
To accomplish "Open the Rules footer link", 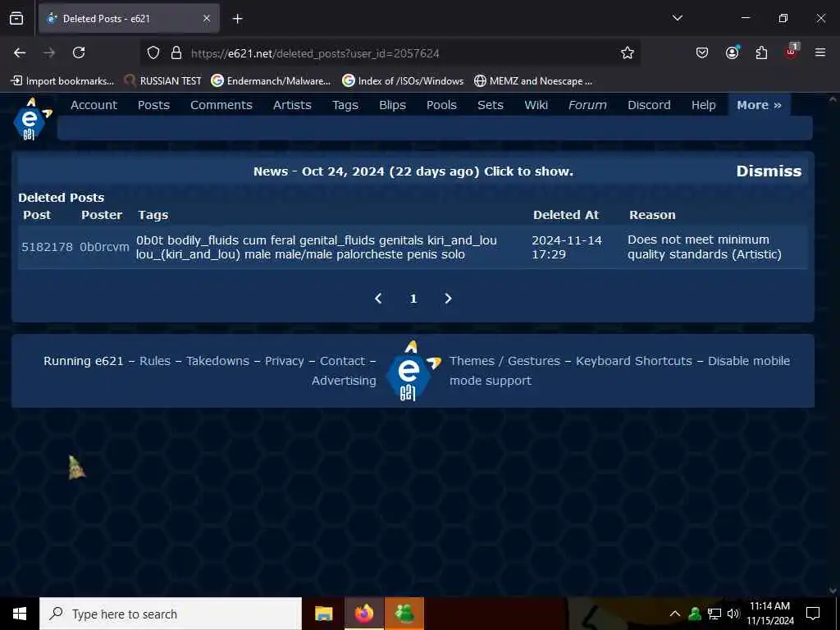I will [x=155, y=361].
